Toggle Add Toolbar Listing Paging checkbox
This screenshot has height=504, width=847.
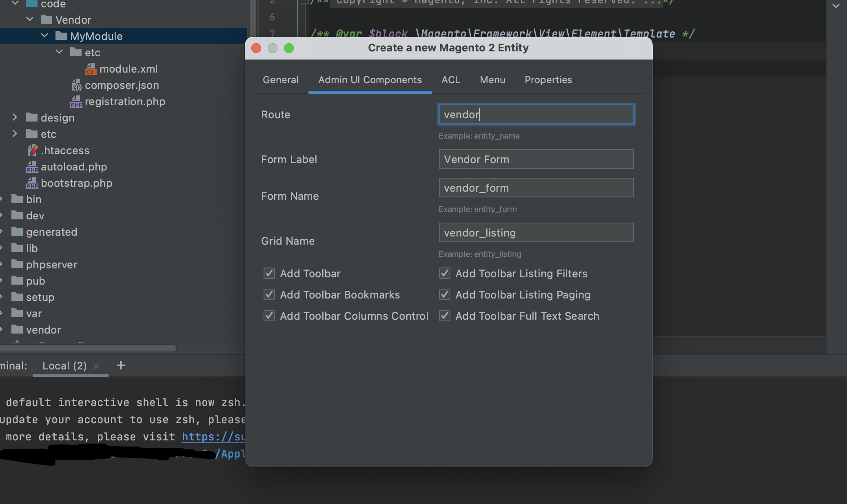pyautogui.click(x=444, y=294)
